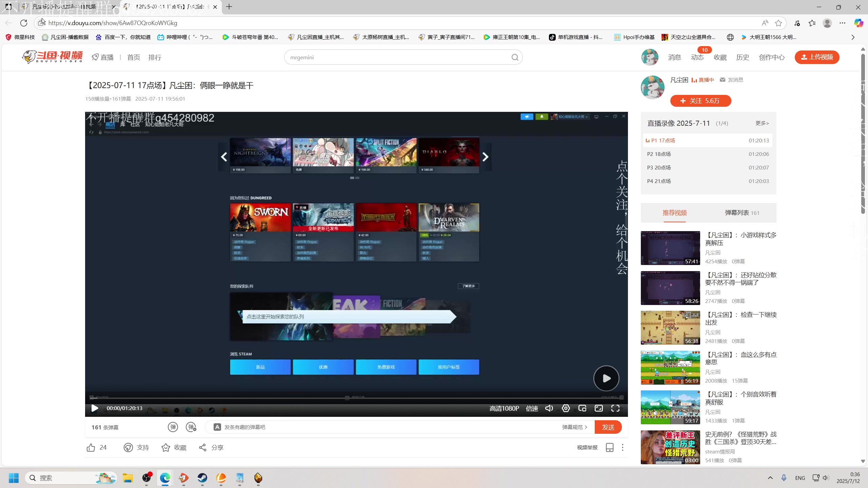Open thumbnail of 小游戏样式多真解压 video
This screenshot has width=868, height=488.
(x=670, y=248)
